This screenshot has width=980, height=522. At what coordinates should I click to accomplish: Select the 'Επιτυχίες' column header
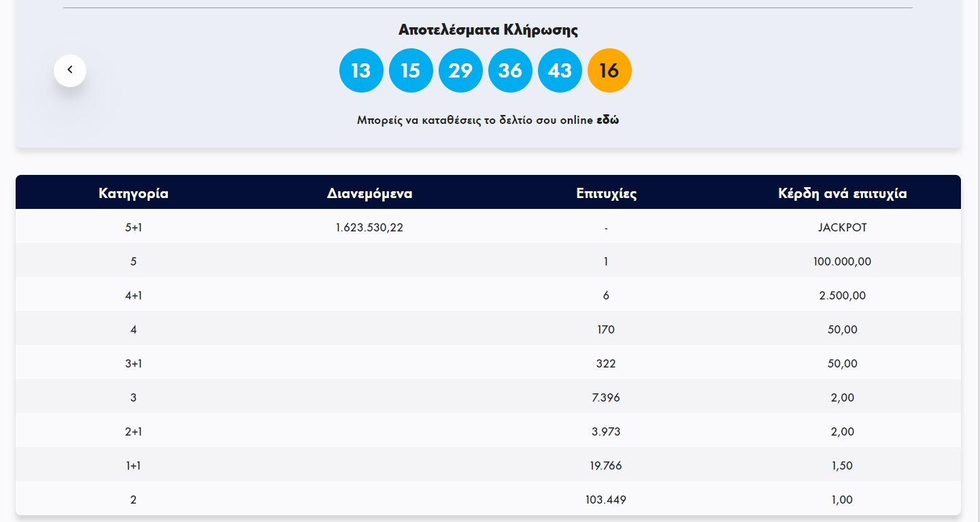coord(606,193)
